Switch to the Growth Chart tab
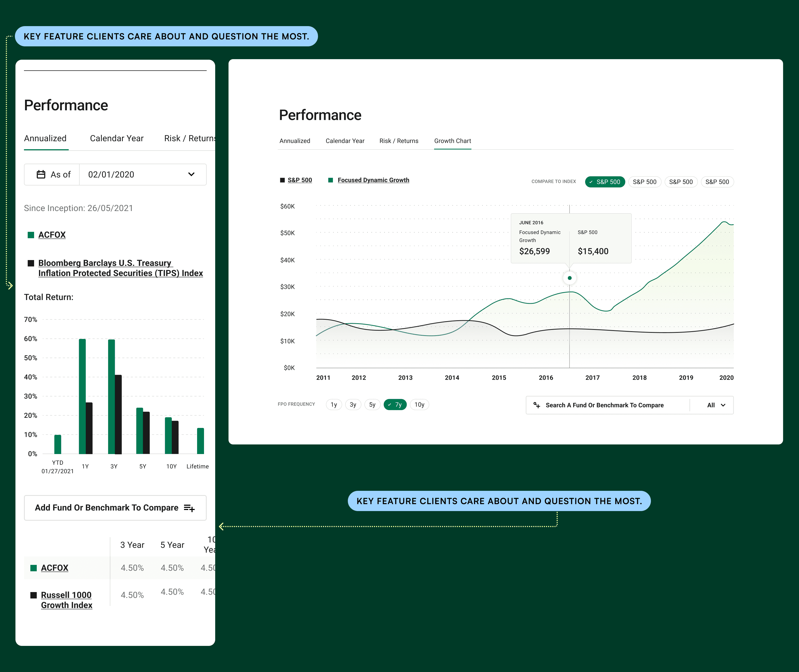The height and width of the screenshot is (672, 799). (x=453, y=141)
